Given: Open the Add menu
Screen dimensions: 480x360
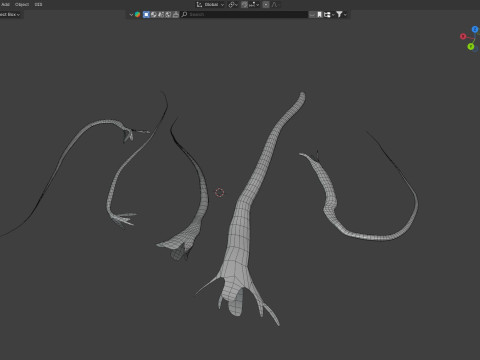Looking at the screenshot, I should click(5, 4).
